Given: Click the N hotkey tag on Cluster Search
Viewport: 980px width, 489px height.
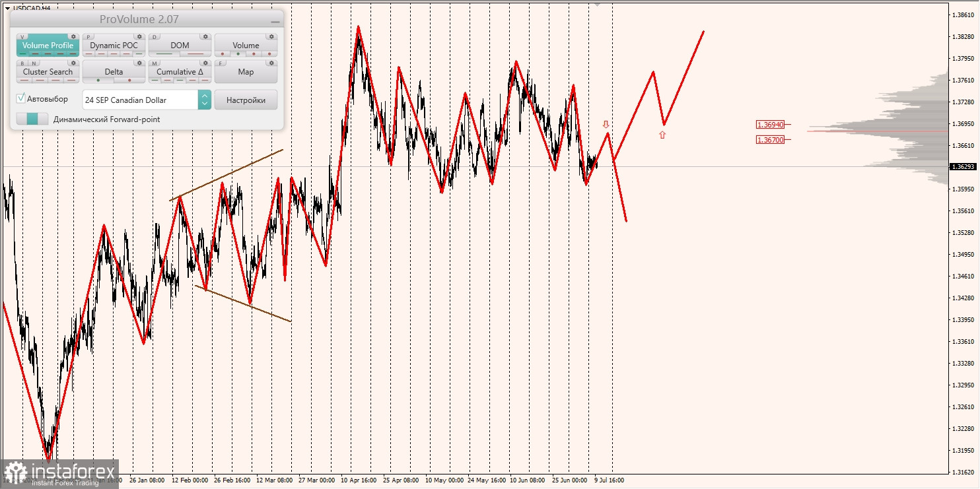Looking at the screenshot, I should point(34,63).
